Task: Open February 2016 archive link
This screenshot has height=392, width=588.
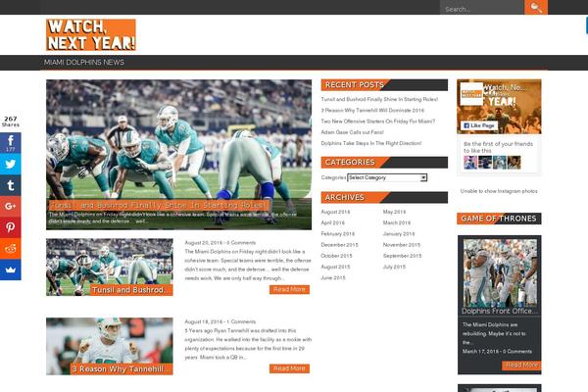Action: (337, 233)
